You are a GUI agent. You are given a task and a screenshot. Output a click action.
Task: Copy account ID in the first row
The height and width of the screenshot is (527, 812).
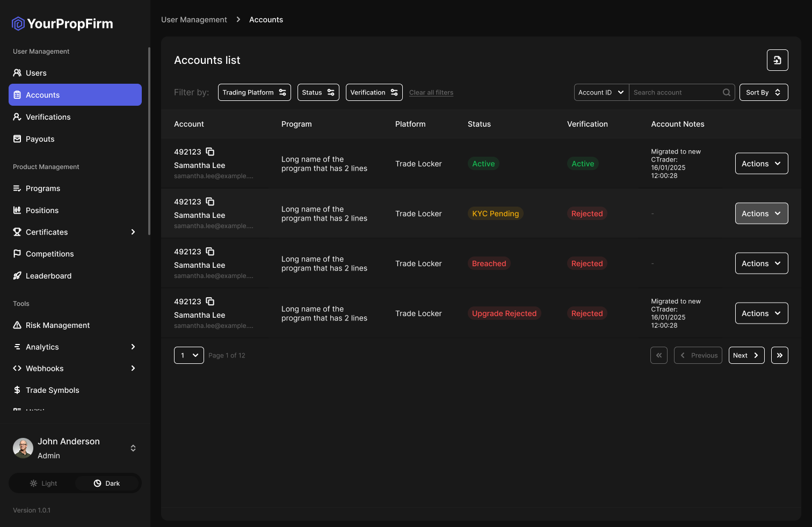(210, 152)
